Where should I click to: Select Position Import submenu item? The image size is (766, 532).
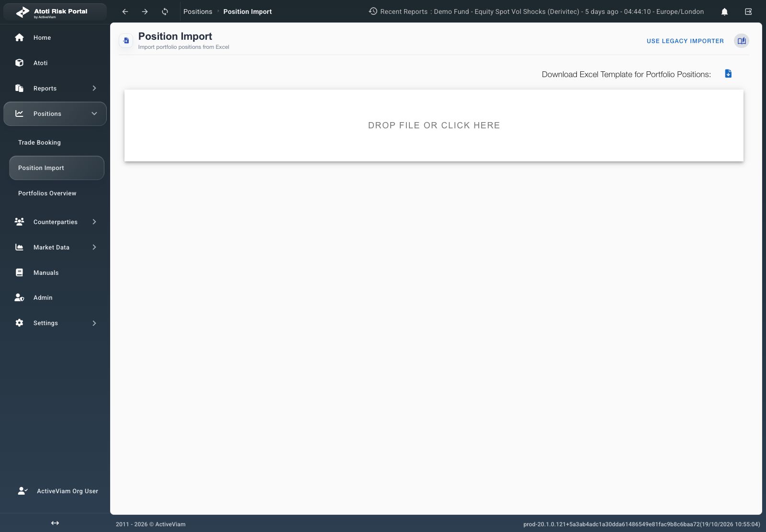click(x=56, y=168)
